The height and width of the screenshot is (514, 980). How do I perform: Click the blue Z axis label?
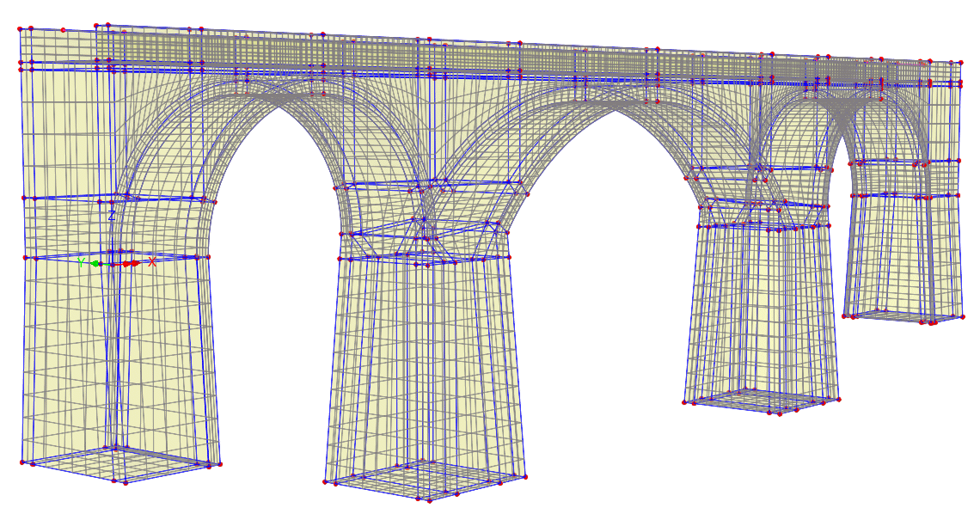(112, 216)
